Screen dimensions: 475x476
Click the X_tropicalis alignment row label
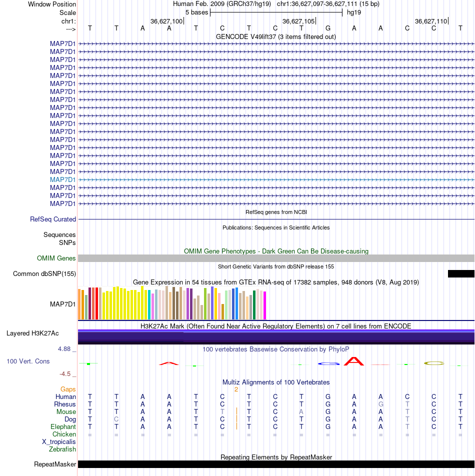click(x=59, y=441)
